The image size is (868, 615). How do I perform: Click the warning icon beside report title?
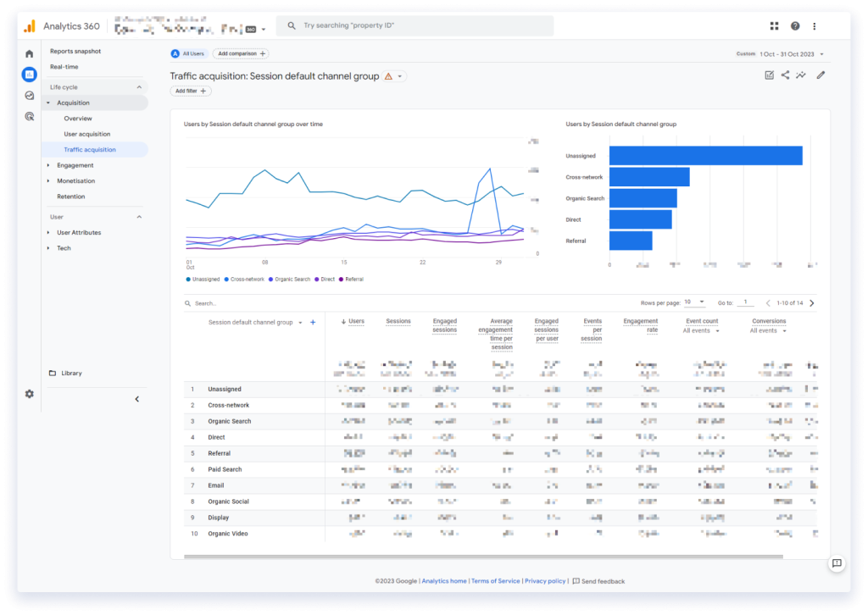point(388,75)
